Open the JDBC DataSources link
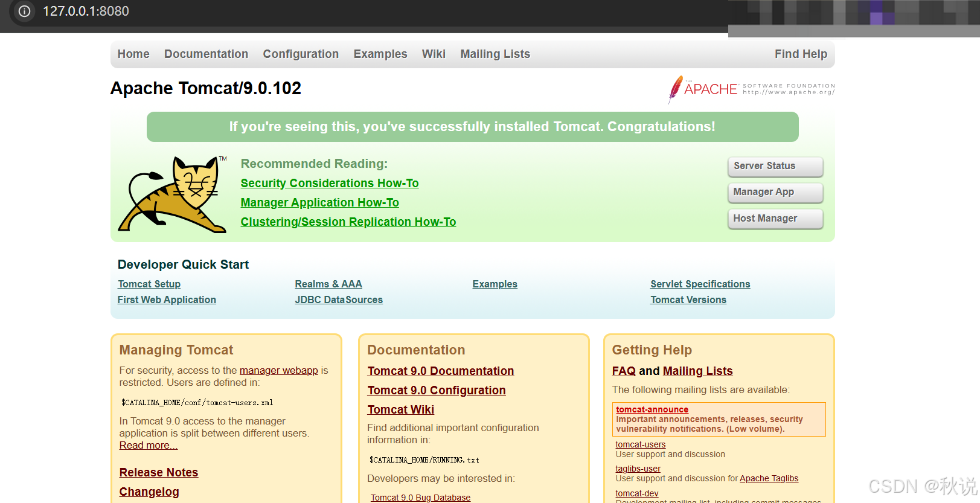 click(339, 300)
